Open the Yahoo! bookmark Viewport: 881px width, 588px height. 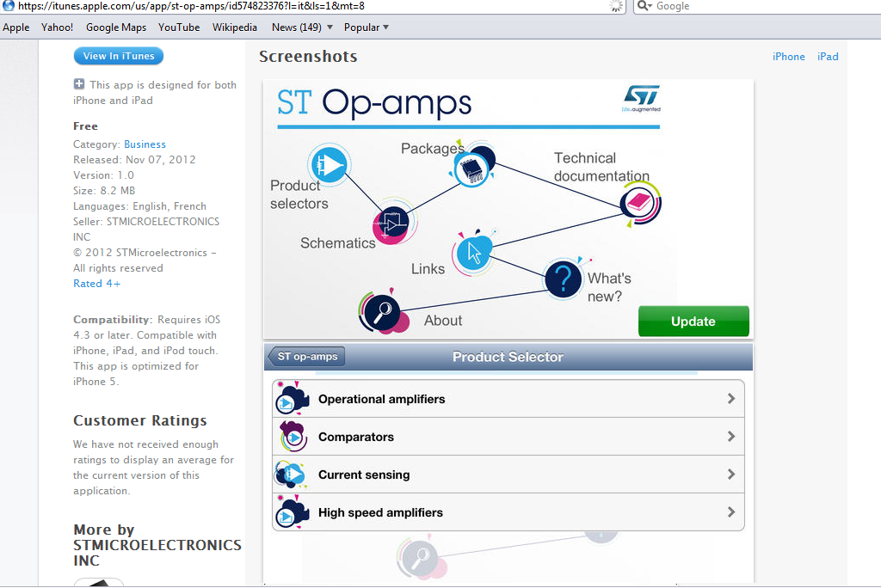point(57,27)
